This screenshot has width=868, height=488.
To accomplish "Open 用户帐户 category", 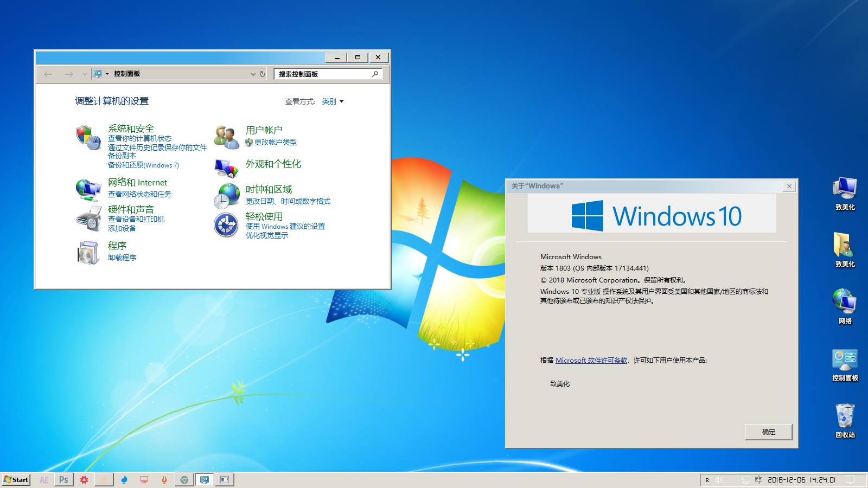I will point(264,130).
